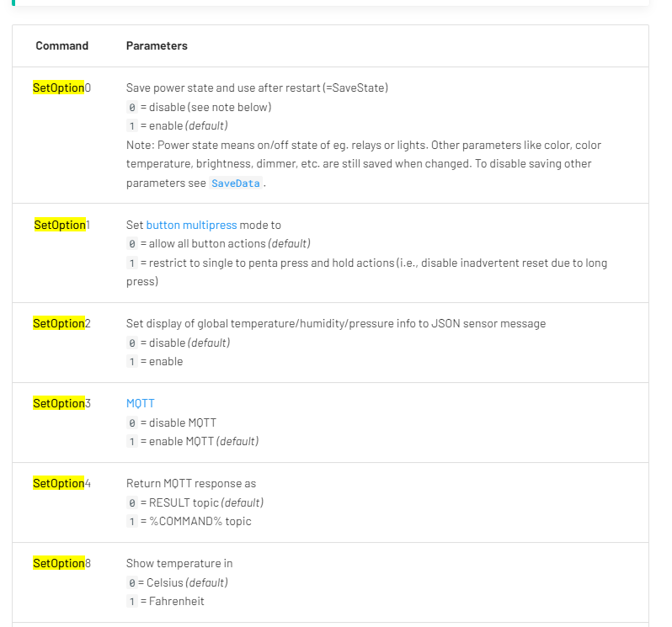Screen dimensions: 672x627
Task: Select the highlighted SetOption4 command
Action: click(x=61, y=483)
